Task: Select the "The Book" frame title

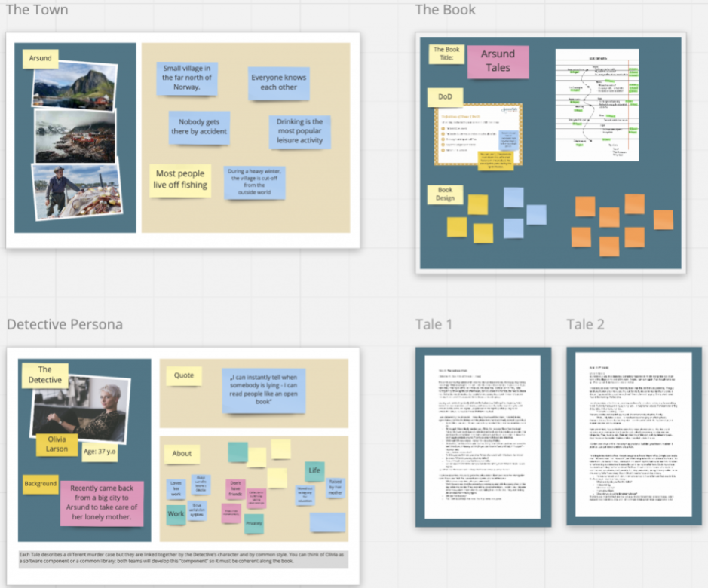Action: (x=445, y=10)
